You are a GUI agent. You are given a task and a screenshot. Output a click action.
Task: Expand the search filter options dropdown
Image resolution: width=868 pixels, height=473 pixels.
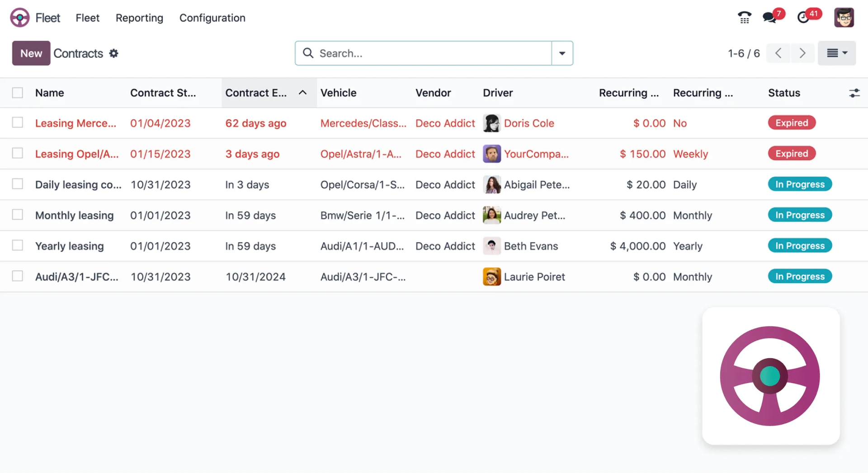point(562,53)
